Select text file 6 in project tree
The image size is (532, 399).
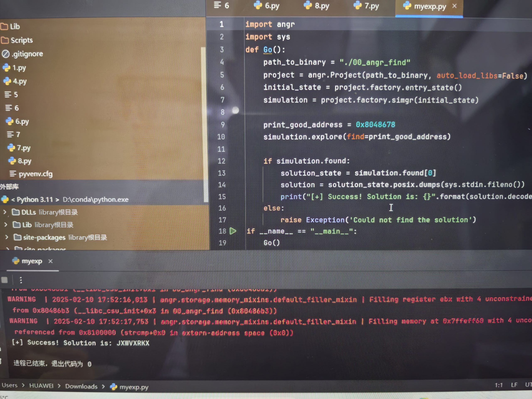[x=12, y=108]
